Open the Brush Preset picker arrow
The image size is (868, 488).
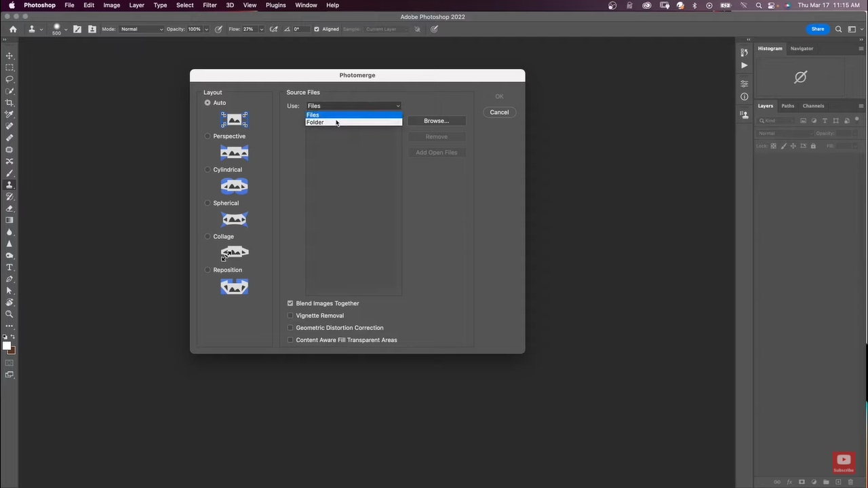click(x=66, y=29)
